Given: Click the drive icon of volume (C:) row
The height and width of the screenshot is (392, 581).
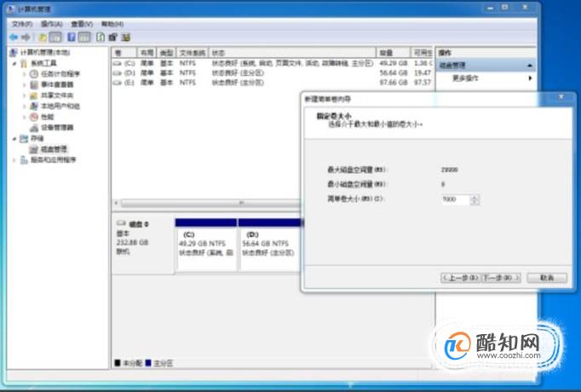Looking at the screenshot, I should (x=118, y=63).
